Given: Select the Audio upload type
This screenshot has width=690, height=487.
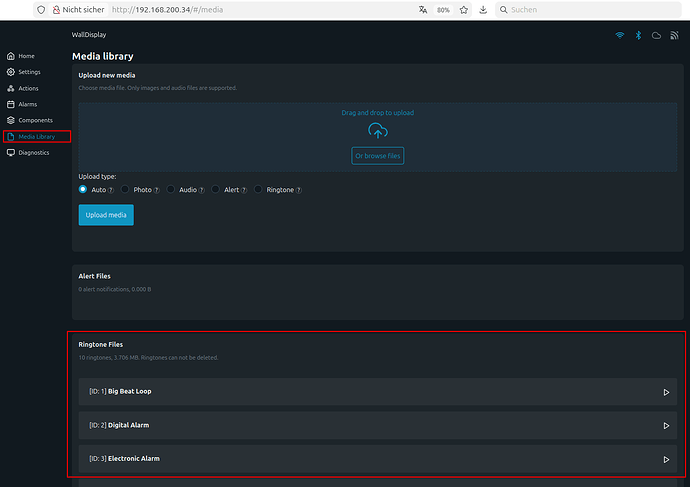Looking at the screenshot, I should pyautogui.click(x=170, y=189).
